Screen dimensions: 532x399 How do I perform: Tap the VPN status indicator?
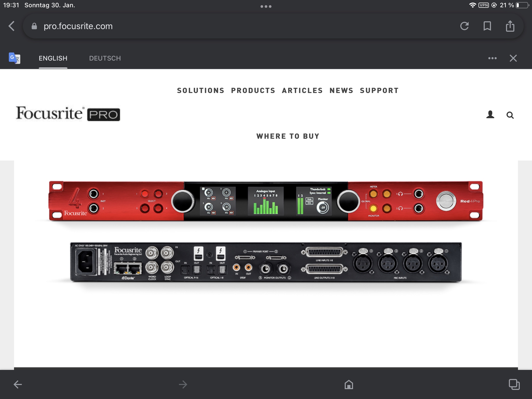tap(483, 5)
